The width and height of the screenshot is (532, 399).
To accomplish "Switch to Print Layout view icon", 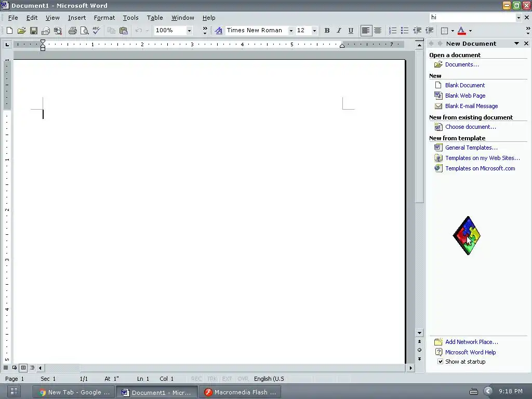I will coord(23,367).
